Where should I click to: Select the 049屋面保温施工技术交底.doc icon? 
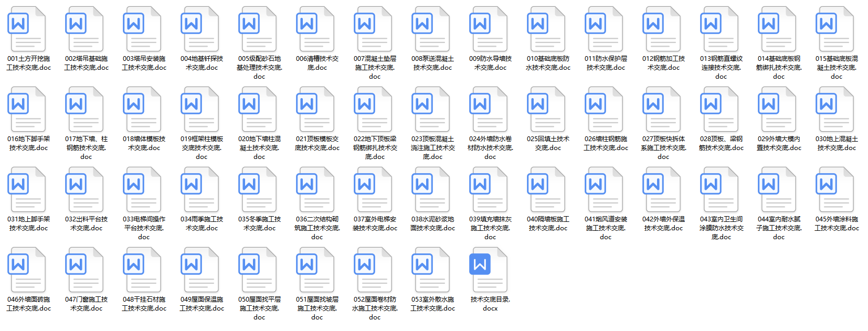click(199, 270)
